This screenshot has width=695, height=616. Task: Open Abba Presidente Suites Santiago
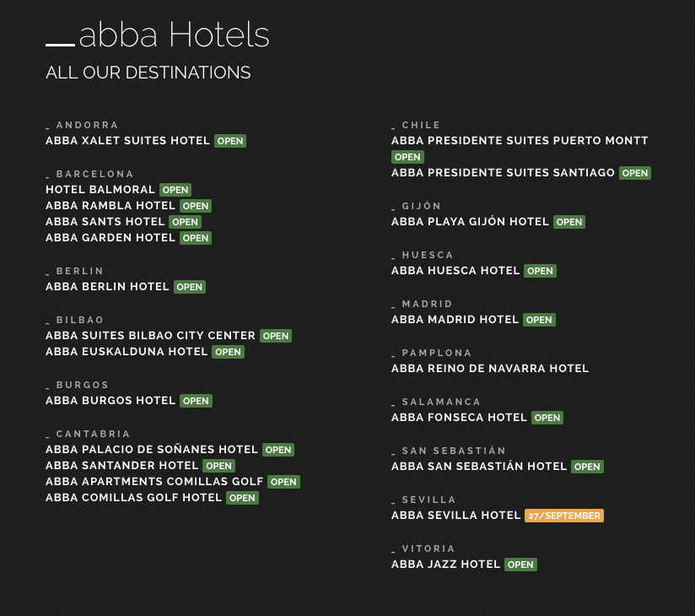(503, 172)
